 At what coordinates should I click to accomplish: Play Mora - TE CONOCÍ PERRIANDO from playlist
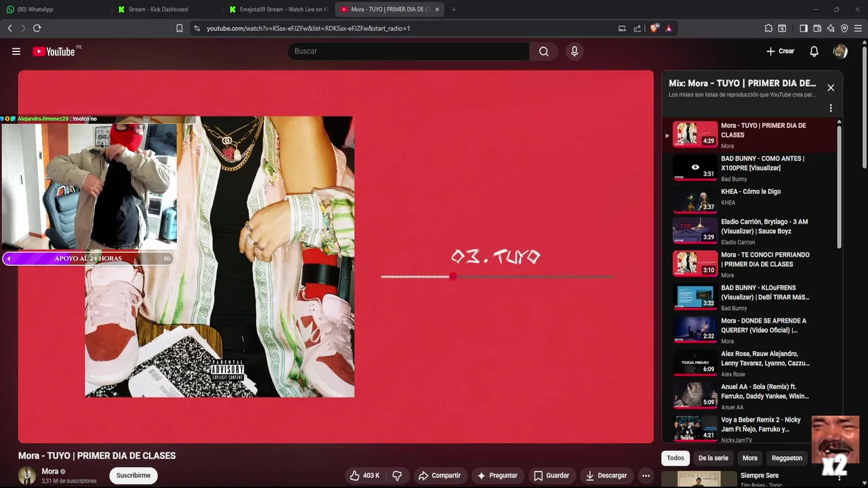(x=751, y=264)
